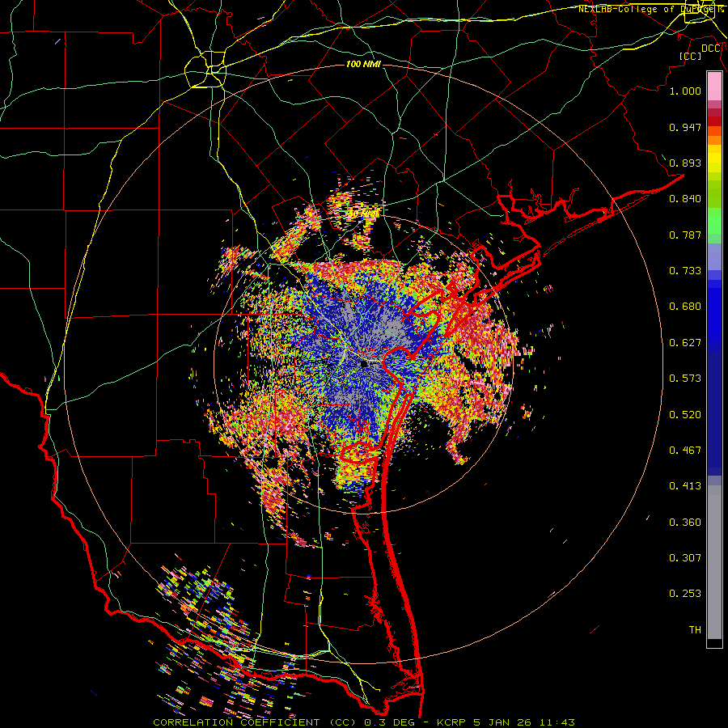This screenshot has width=728, height=728.
Task: Click the 0.733 scale value
Action: (x=685, y=271)
